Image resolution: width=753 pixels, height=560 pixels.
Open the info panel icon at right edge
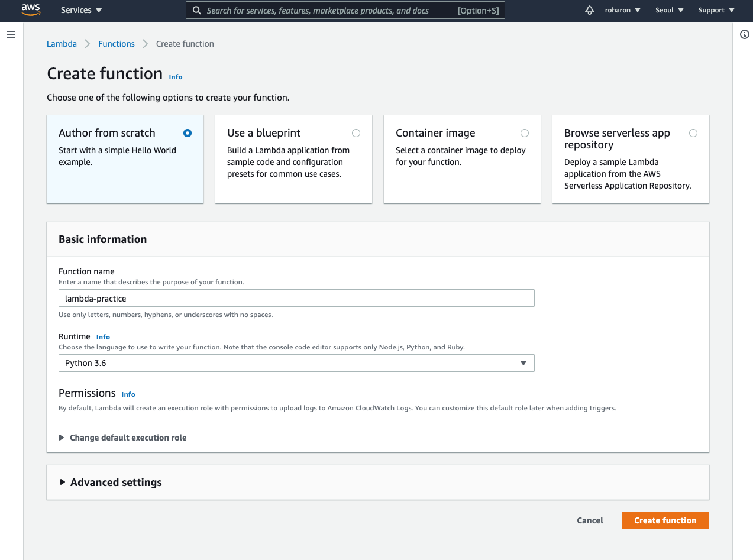(745, 34)
